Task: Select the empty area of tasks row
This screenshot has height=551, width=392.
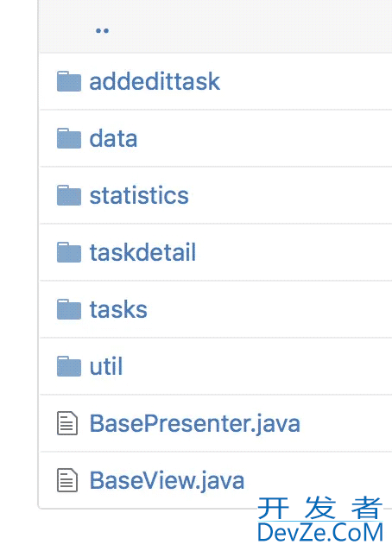Action: pyautogui.click(x=269, y=309)
